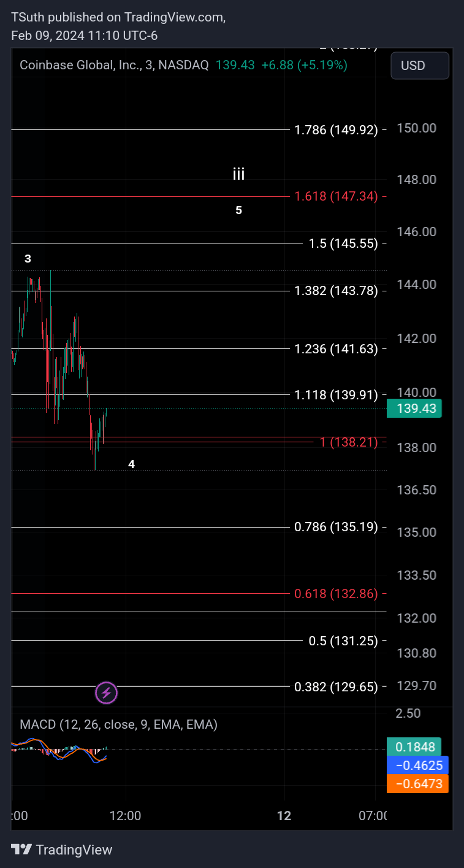Select the red 1 (138.21) level label

click(349, 442)
